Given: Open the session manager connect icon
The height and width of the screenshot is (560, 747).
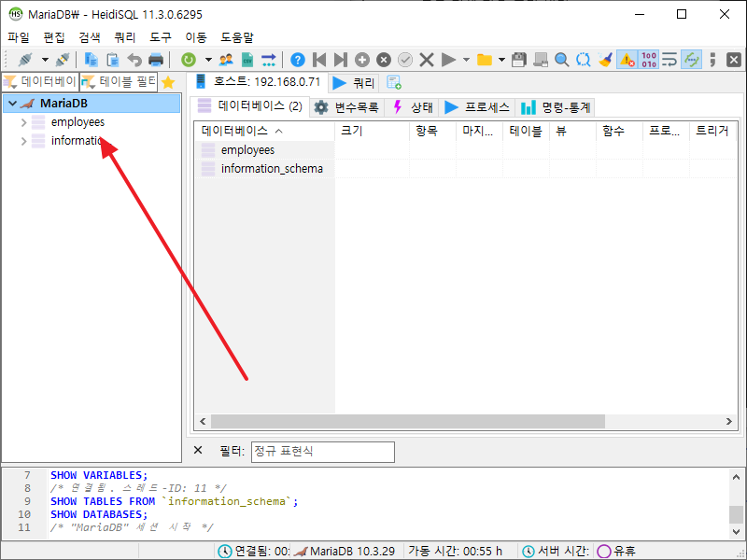Looking at the screenshot, I should pyautogui.click(x=25, y=60).
